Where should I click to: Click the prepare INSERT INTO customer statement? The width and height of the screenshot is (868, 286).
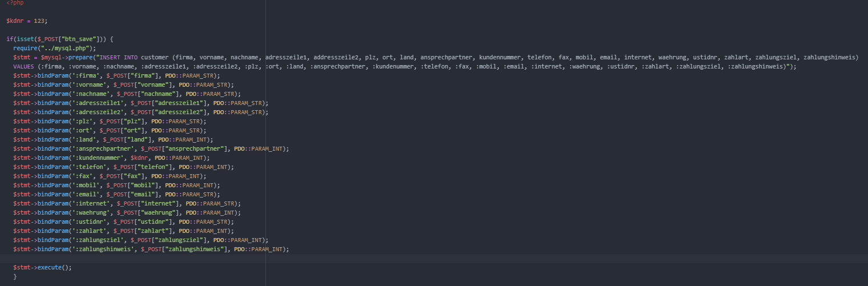tap(435, 58)
